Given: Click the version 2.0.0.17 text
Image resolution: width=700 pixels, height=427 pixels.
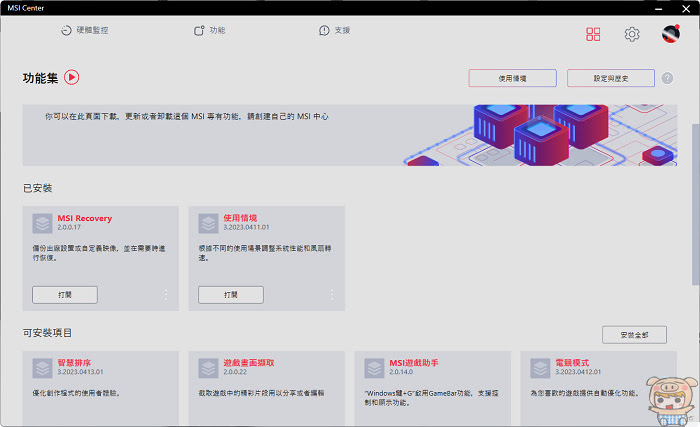Looking at the screenshot, I should 69,227.
